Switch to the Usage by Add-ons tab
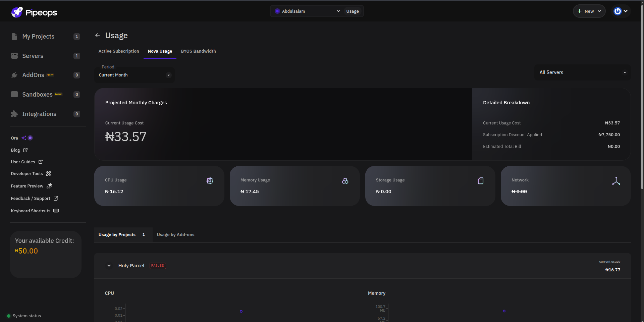This screenshot has height=322, width=644. pos(175,235)
